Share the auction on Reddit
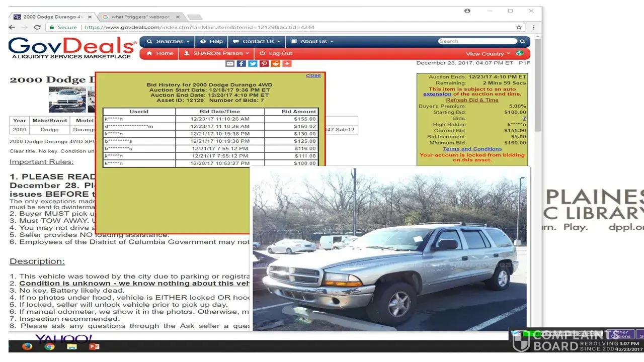Viewport: 644px width, 362px height. [x=275, y=63]
